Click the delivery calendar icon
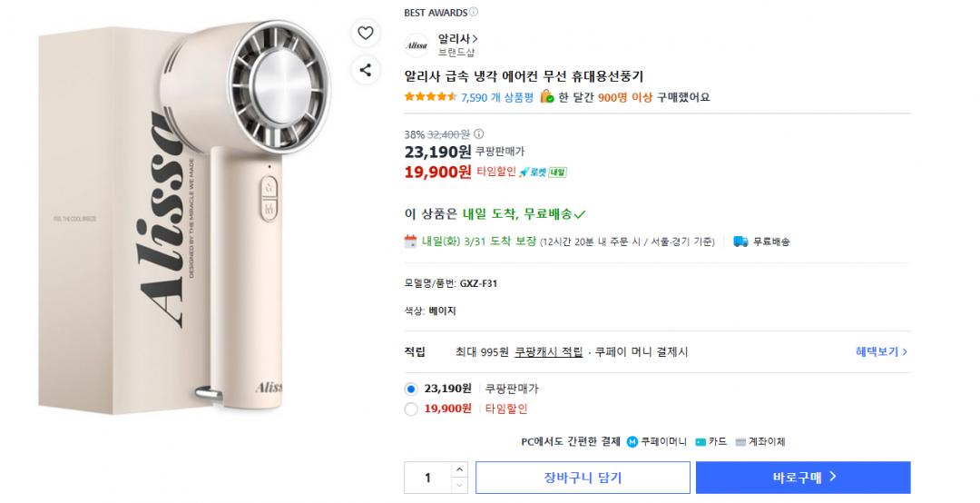This screenshot has height=503, width=980. pos(410,242)
